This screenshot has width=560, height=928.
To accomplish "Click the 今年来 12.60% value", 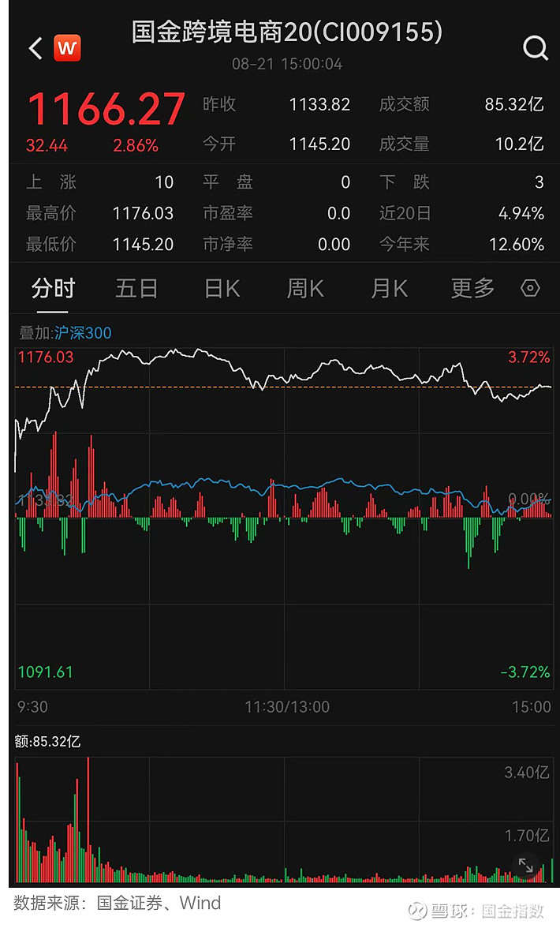I will (x=516, y=244).
